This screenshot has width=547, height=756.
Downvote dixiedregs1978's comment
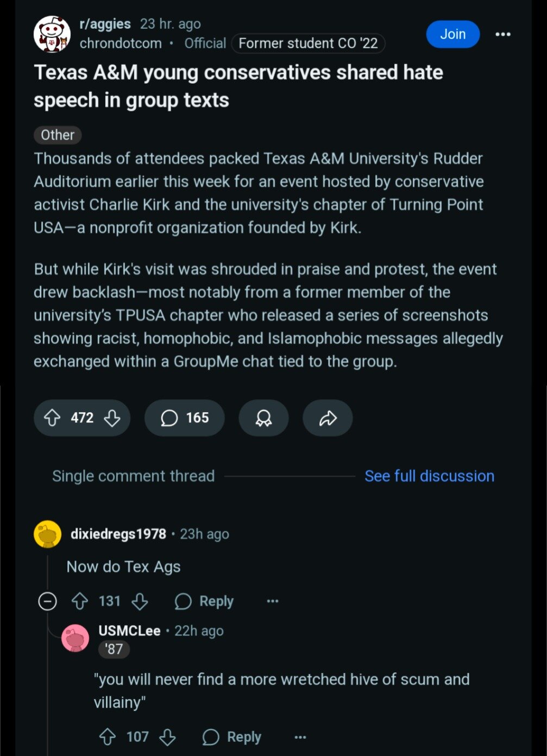[140, 601]
